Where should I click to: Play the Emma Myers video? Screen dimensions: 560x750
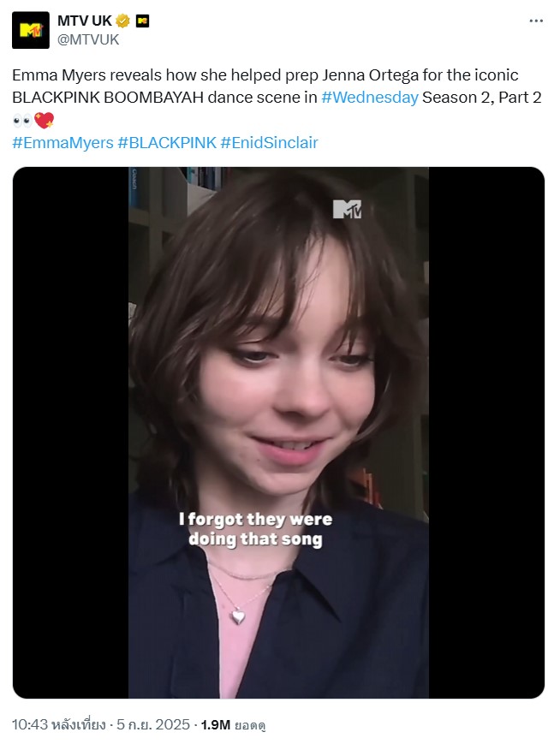pos(278,432)
